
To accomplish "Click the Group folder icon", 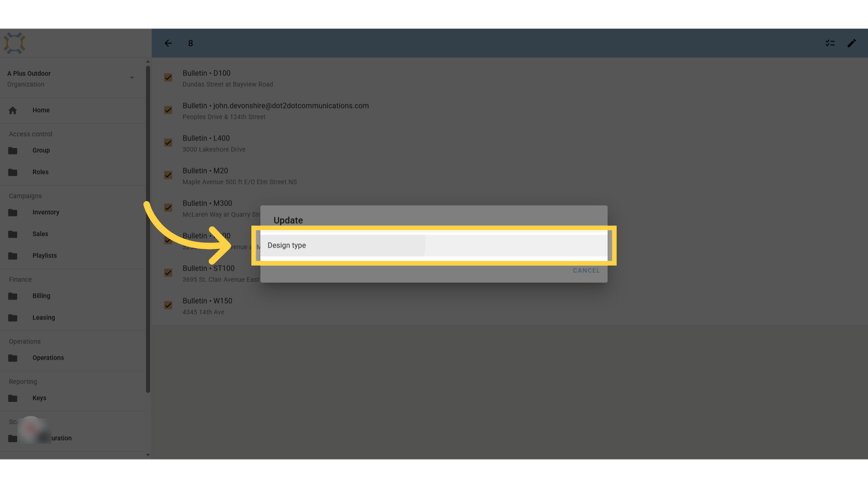I will click(13, 150).
